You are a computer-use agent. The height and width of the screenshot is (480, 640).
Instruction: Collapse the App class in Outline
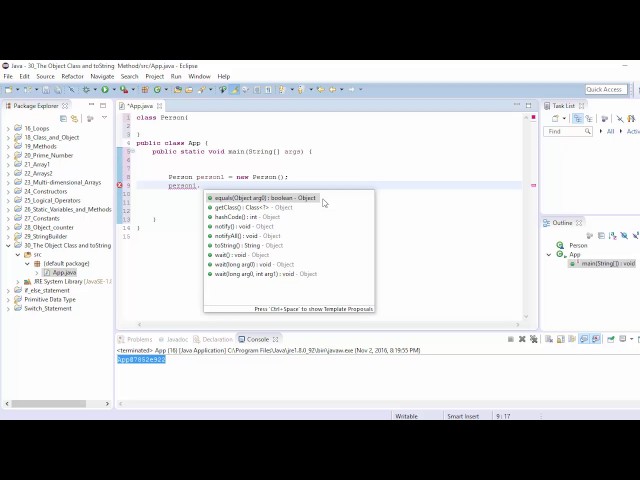coord(549,255)
